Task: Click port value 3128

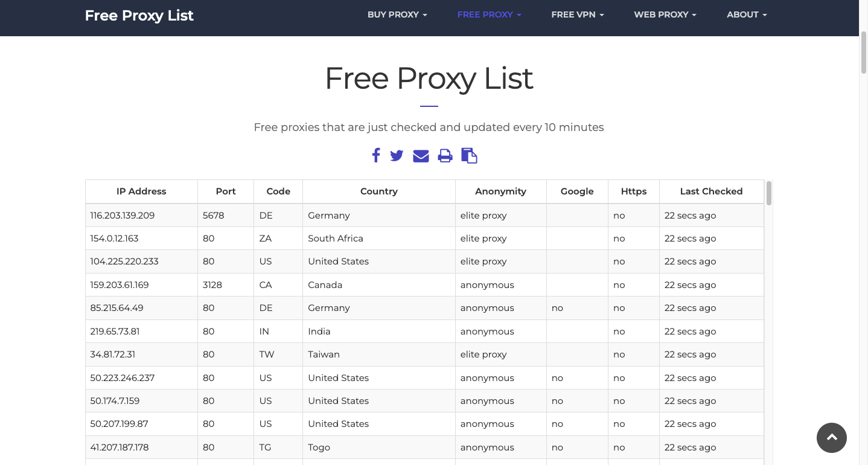Action: 212,285
